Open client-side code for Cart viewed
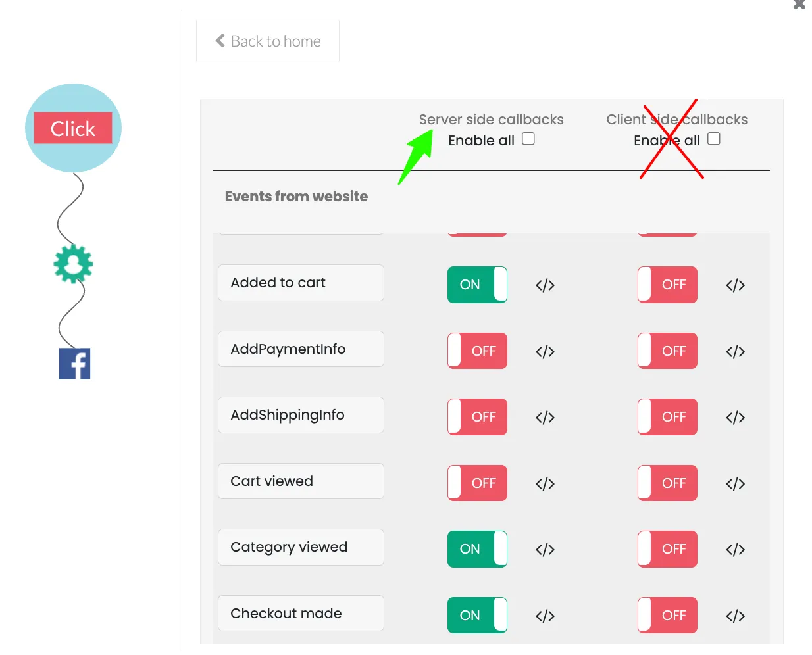 [x=735, y=484]
